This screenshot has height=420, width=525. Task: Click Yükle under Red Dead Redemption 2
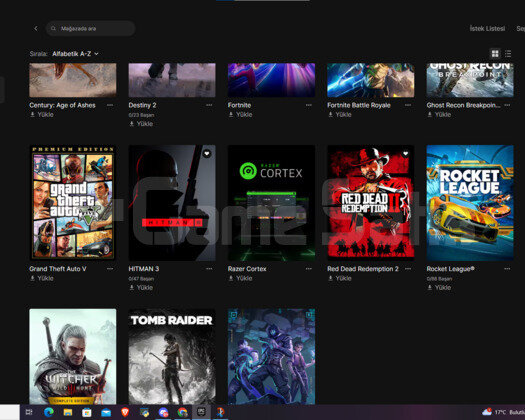tap(344, 278)
